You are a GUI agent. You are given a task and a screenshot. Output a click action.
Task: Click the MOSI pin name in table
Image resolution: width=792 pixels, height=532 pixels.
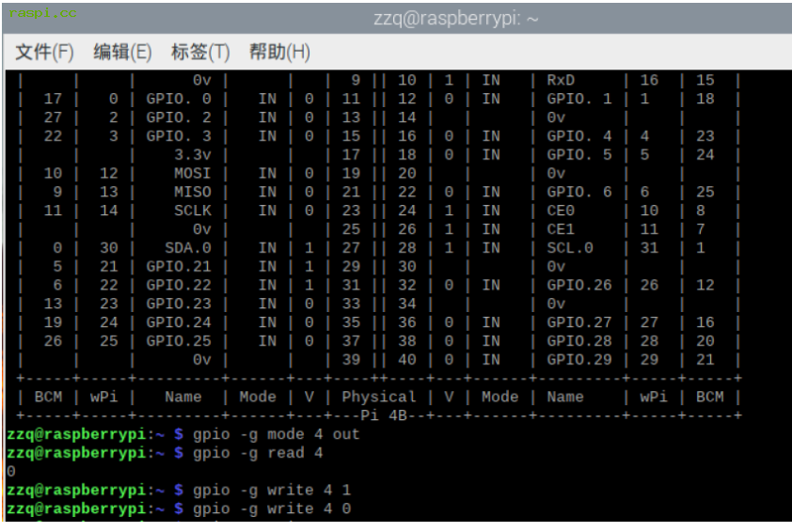coord(192,173)
